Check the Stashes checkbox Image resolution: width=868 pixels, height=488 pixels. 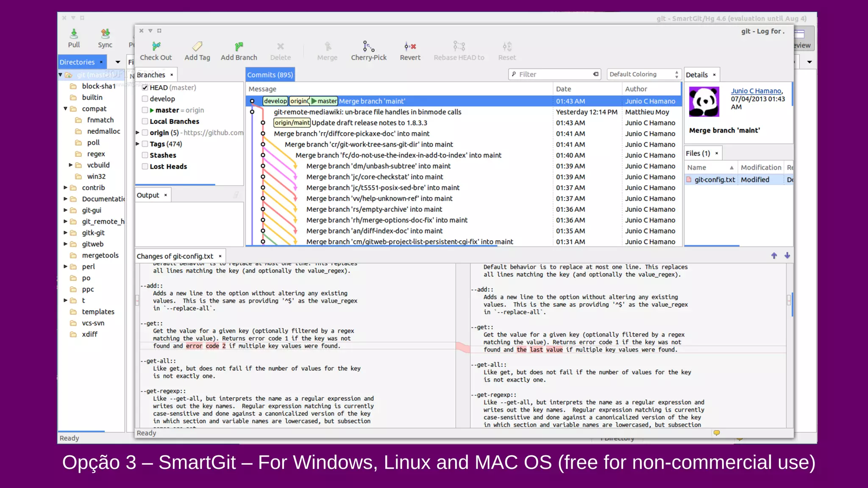point(145,155)
